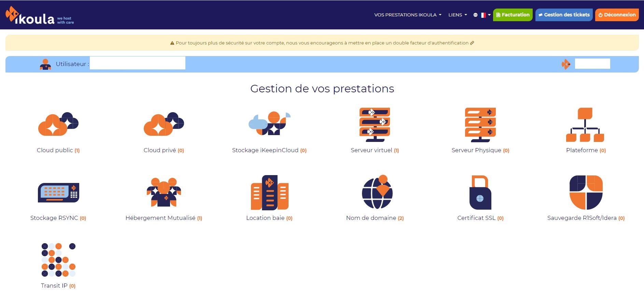The width and height of the screenshot is (644, 303).
Task: Click the Stockage RSYNC (0) label
Action: tap(58, 218)
